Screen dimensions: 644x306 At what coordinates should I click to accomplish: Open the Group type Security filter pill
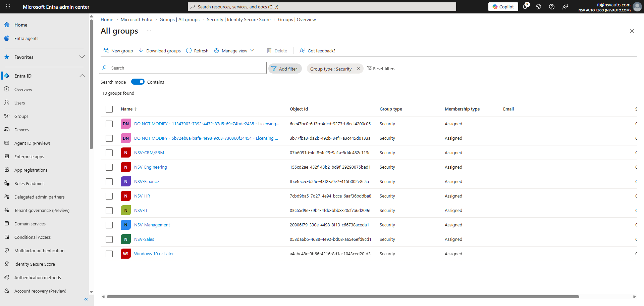331,69
